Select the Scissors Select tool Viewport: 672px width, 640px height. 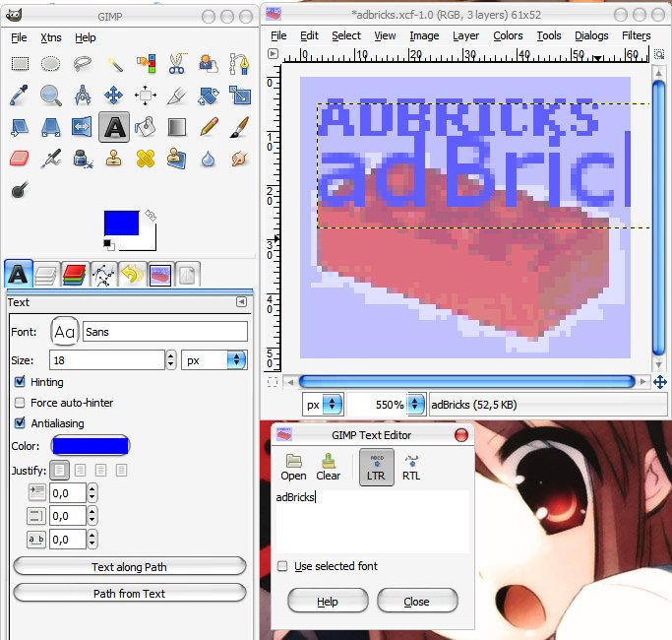click(x=177, y=64)
